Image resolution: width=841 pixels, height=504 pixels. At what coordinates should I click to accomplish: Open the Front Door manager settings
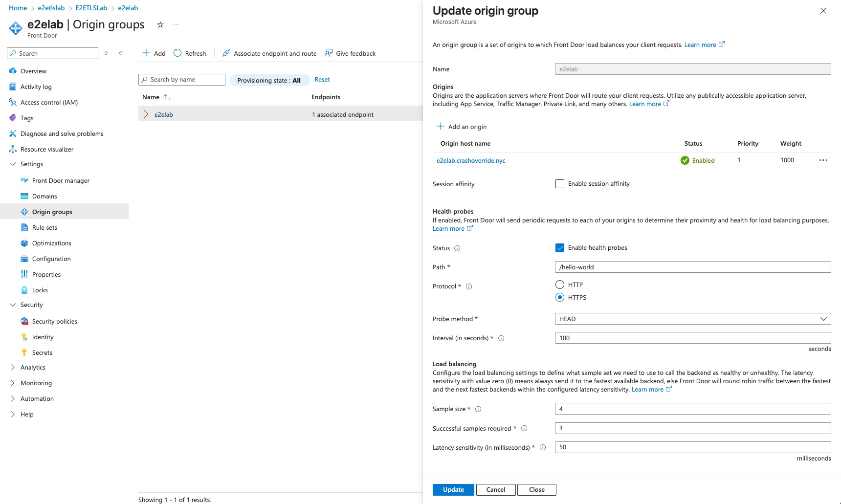60,180
